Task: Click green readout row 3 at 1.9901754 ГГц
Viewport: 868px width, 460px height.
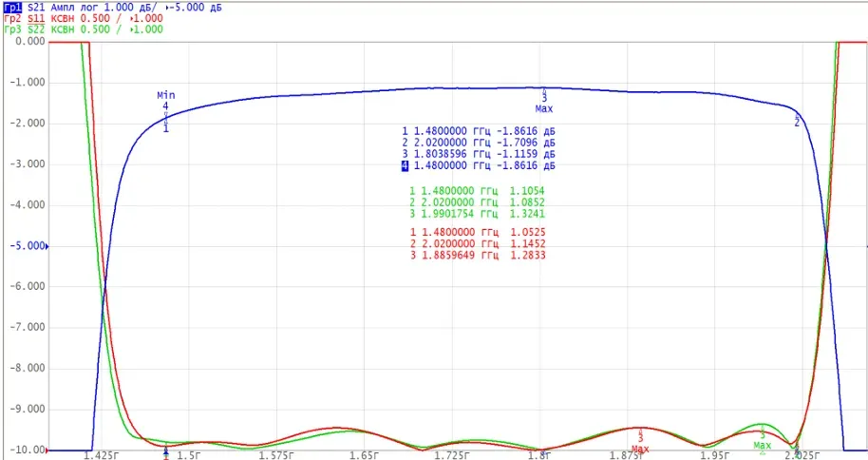Action: pos(477,214)
